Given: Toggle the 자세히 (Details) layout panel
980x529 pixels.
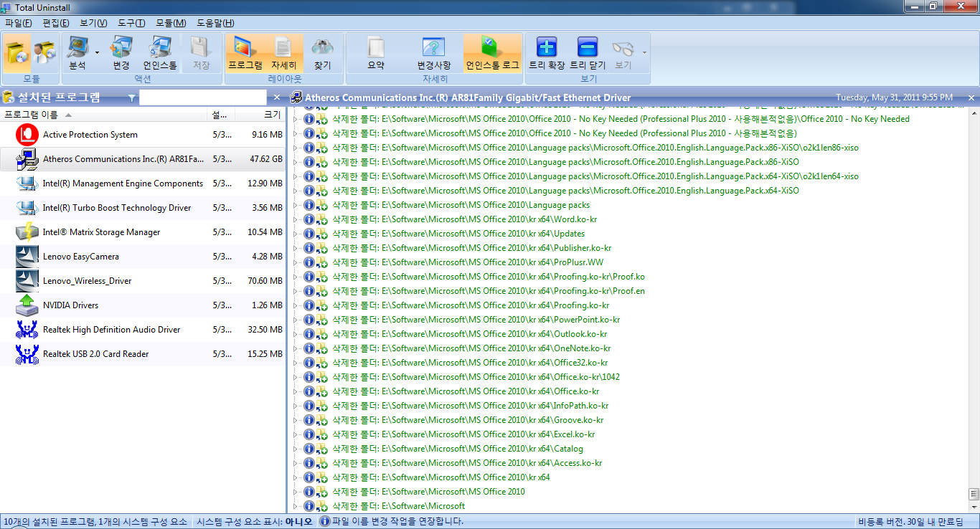Looking at the screenshot, I should (x=284, y=53).
